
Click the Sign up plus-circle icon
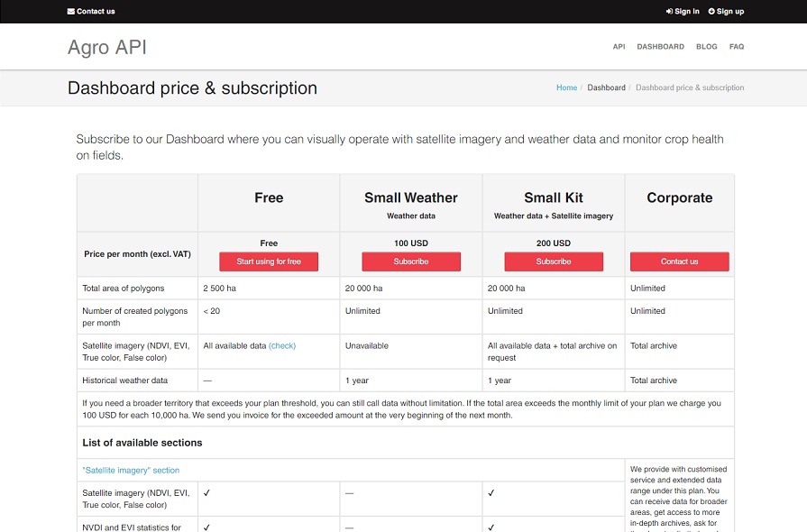click(x=711, y=12)
